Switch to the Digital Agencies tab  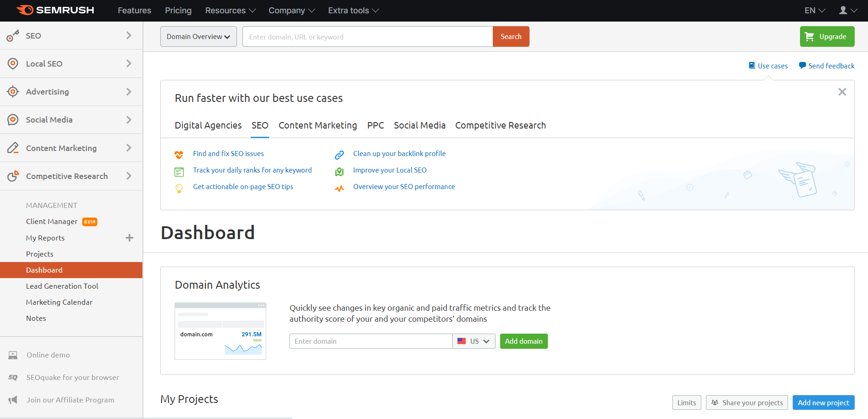(x=208, y=125)
